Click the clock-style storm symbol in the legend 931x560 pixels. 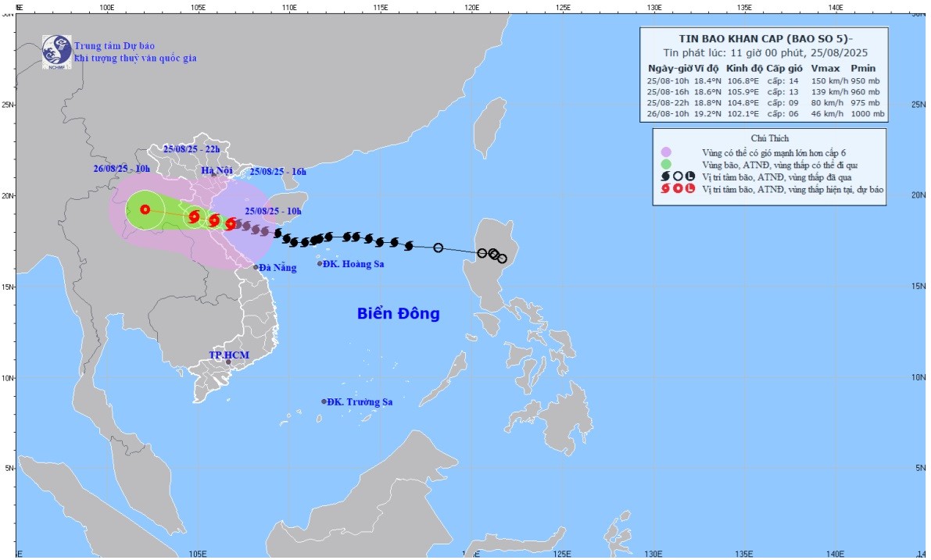tap(690, 177)
